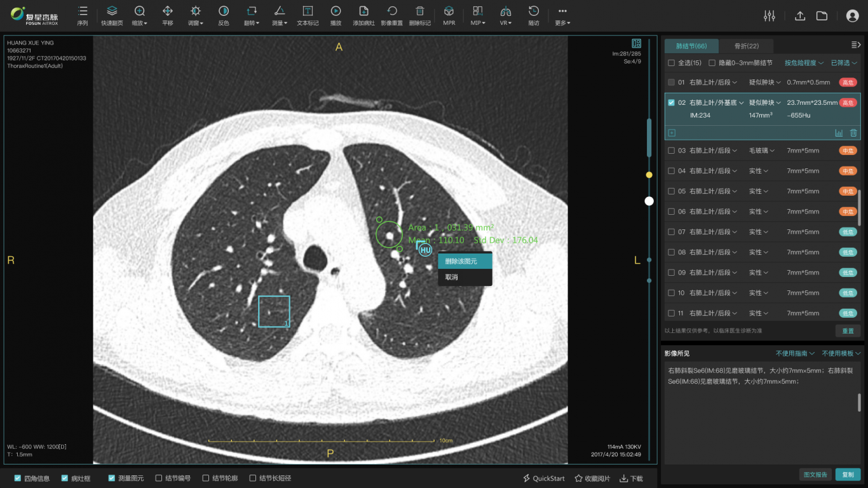This screenshot has width=868, height=488.
Task: Click the nodule list scrollbar
Action: 859,207
